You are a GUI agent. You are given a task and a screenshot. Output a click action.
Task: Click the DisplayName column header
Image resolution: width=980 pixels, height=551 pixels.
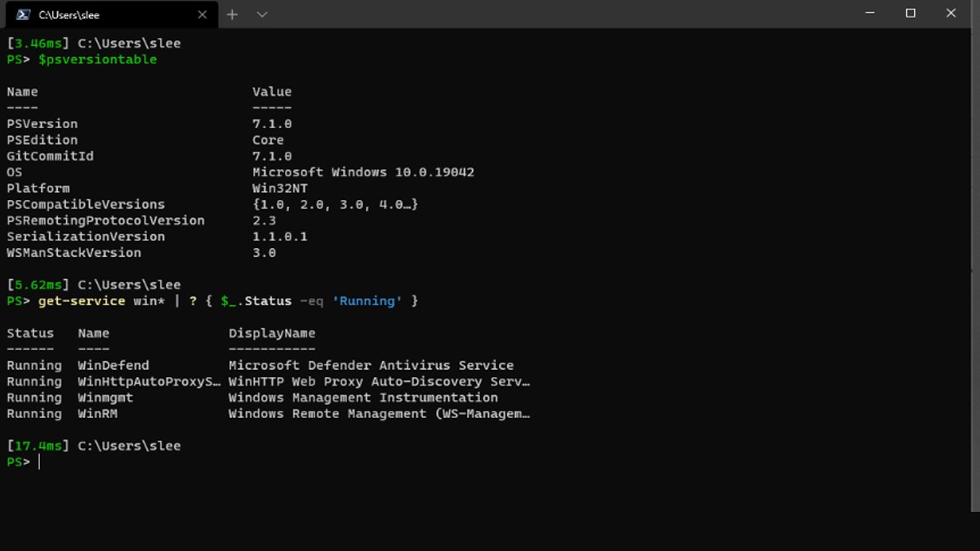[x=272, y=333]
